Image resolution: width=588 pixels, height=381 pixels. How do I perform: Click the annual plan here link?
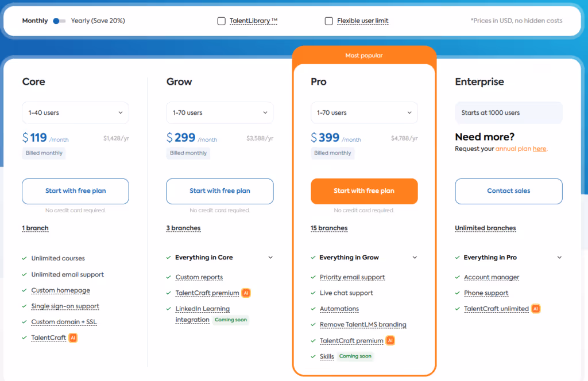pyautogui.click(x=539, y=148)
